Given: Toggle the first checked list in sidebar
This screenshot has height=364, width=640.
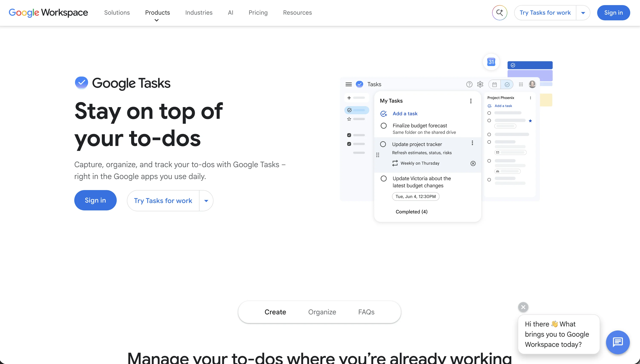Looking at the screenshot, I should pyautogui.click(x=349, y=135).
